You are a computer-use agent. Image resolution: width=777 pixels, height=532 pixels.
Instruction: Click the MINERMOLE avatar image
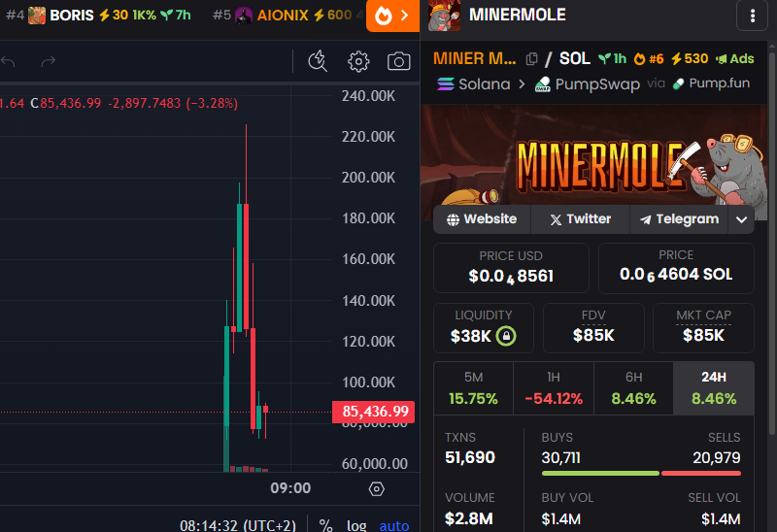point(444,16)
